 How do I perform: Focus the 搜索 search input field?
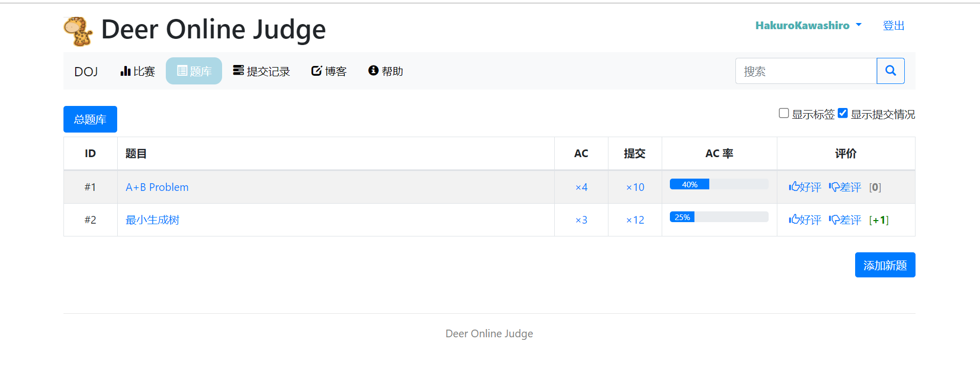(x=806, y=71)
